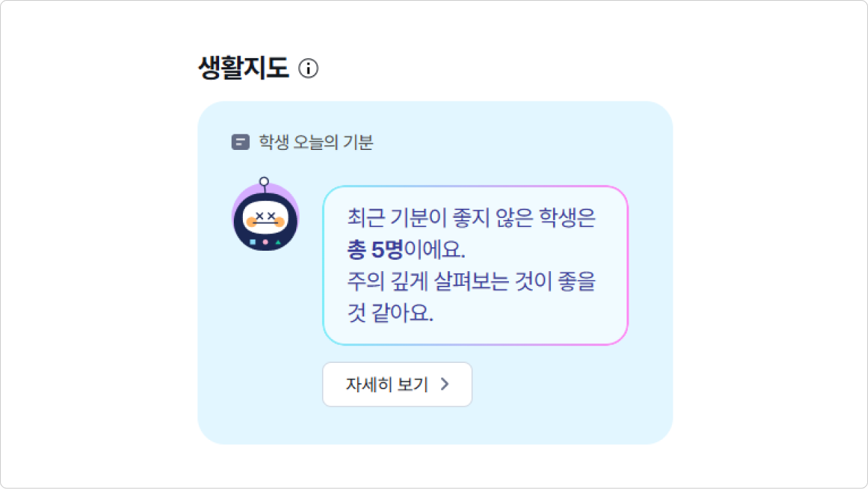
Task: Expand details via chevron in 자세히 보기
Action: (x=444, y=384)
